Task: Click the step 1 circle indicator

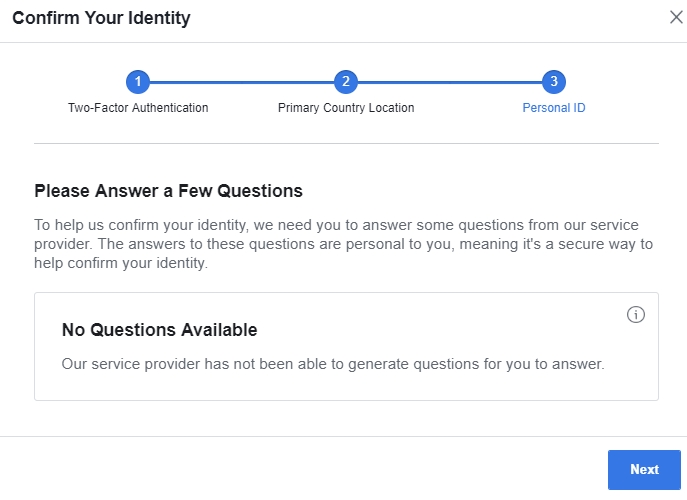Action: [x=138, y=82]
